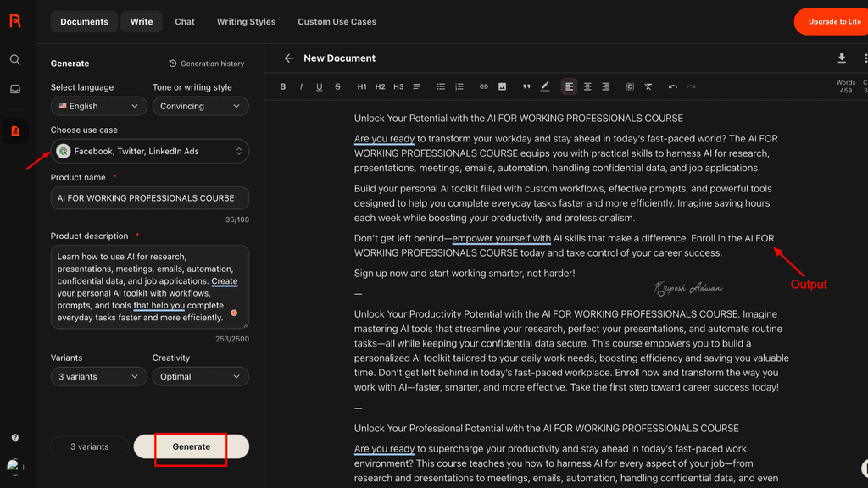Apply block quote formatting

click(x=526, y=87)
